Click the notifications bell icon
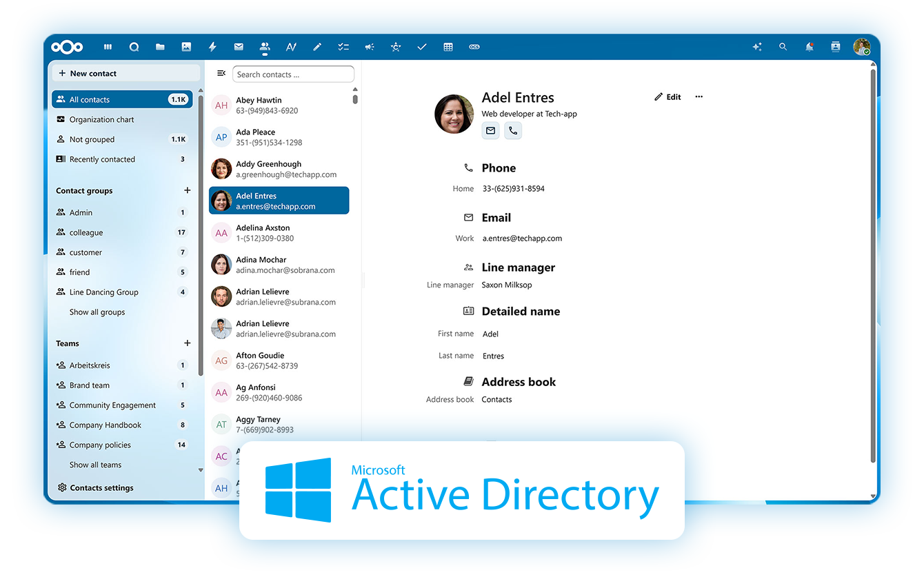This screenshot has height=577, width=924. [x=809, y=47]
